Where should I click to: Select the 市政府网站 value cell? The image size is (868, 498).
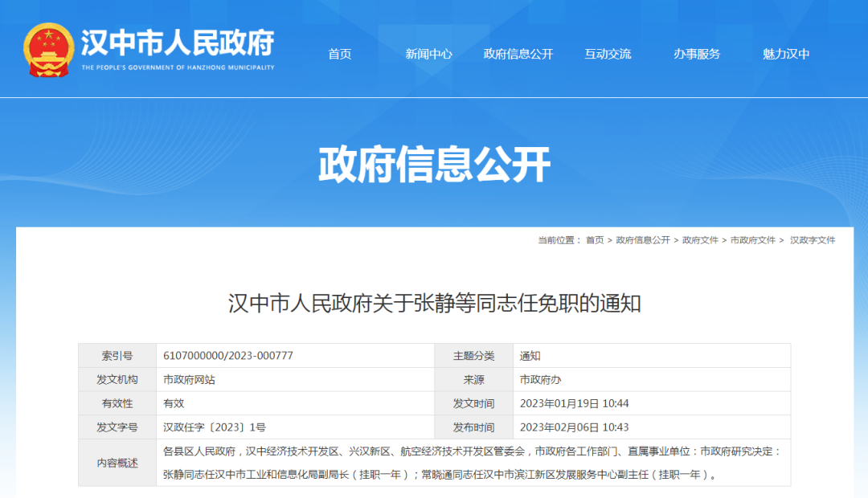coord(296,380)
